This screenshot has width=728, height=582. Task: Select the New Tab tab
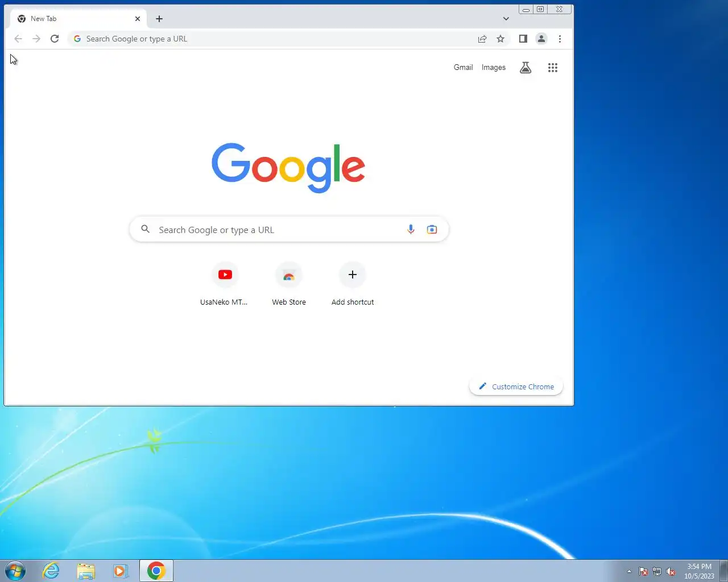tap(78, 19)
